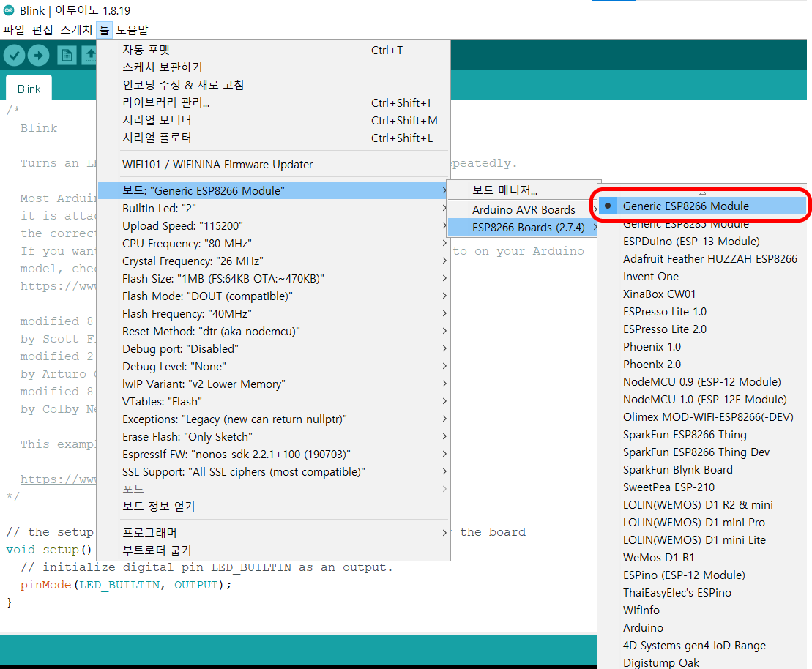Select Generic ESP8266 Module radio entry
Viewport: 812px width, 669px height.
click(703, 206)
